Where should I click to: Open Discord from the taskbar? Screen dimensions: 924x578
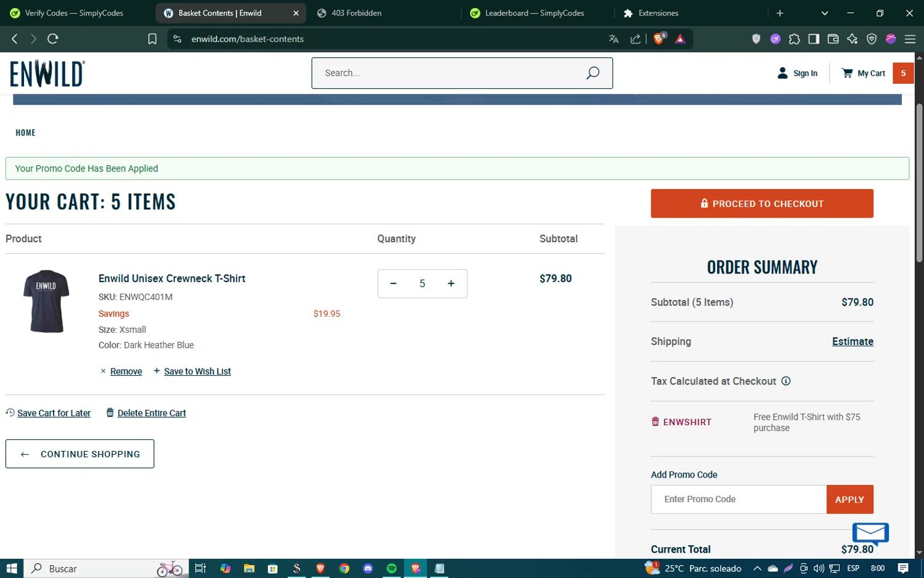tap(368, 568)
